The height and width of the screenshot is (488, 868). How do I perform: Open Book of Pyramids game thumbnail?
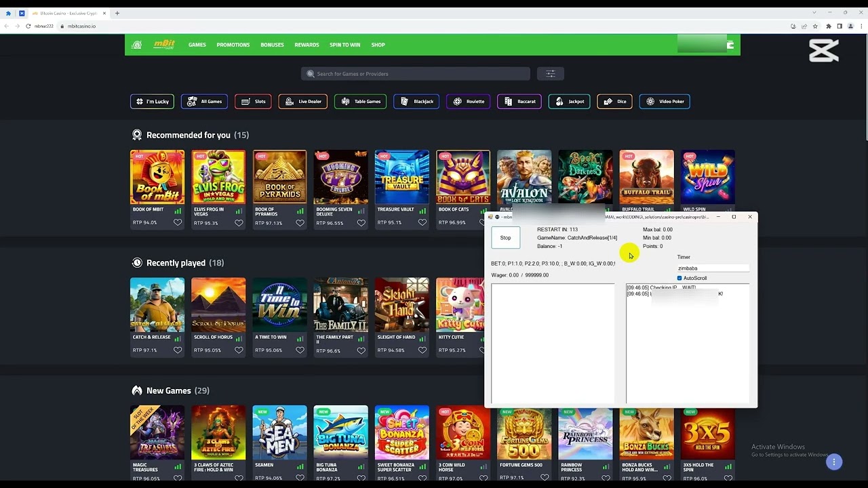(279, 177)
